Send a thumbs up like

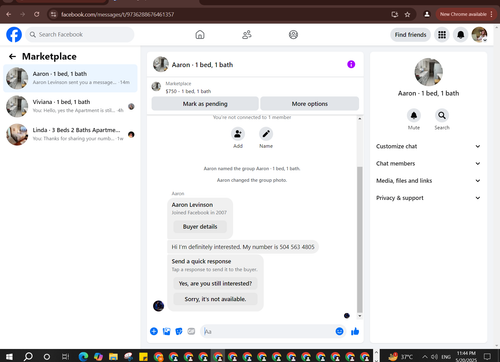[x=355, y=331]
